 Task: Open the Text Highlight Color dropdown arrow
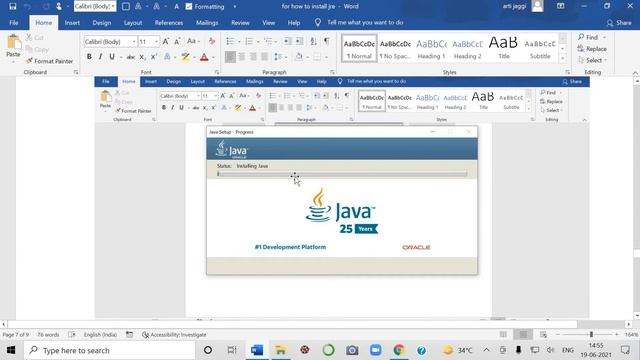194,57
